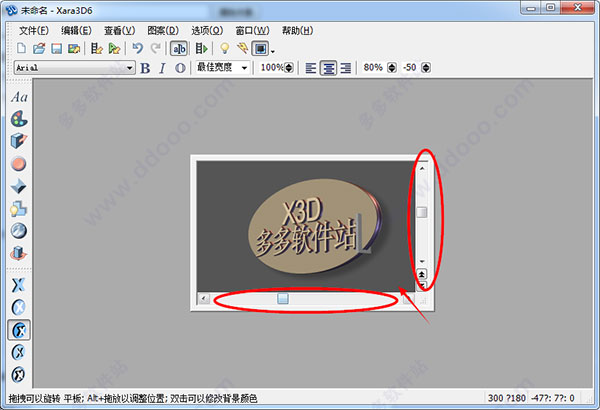Click the greyed Redo arrow icon
The height and width of the screenshot is (410, 600).
pyautogui.click(x=156, y=48)
